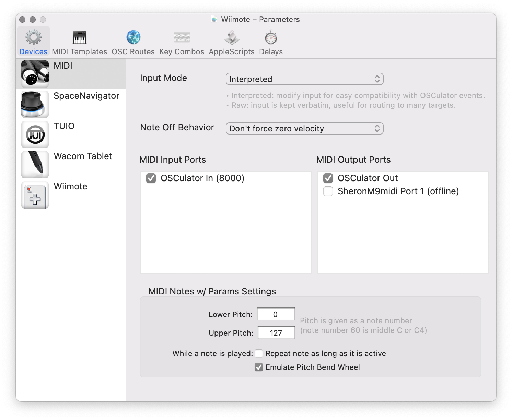
Task: Click the Wacom Tablet label
Action: (x=83, y=156)
